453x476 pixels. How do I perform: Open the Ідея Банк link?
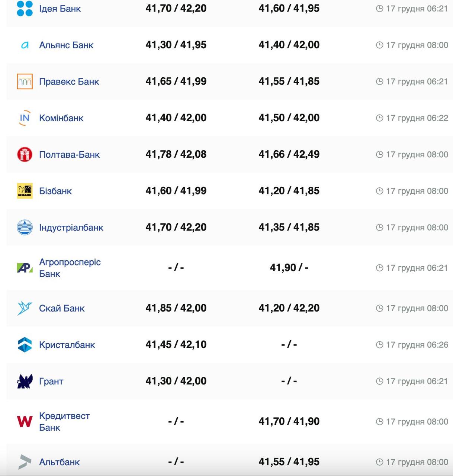tap(60, 9)
